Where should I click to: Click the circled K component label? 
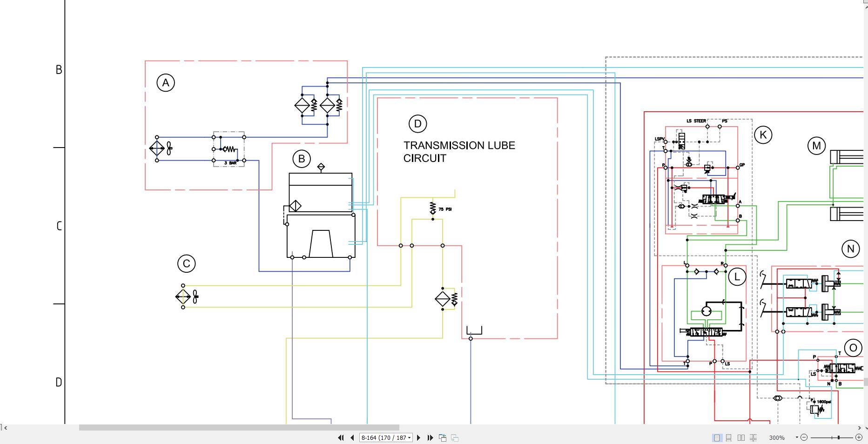click(763, 135)
